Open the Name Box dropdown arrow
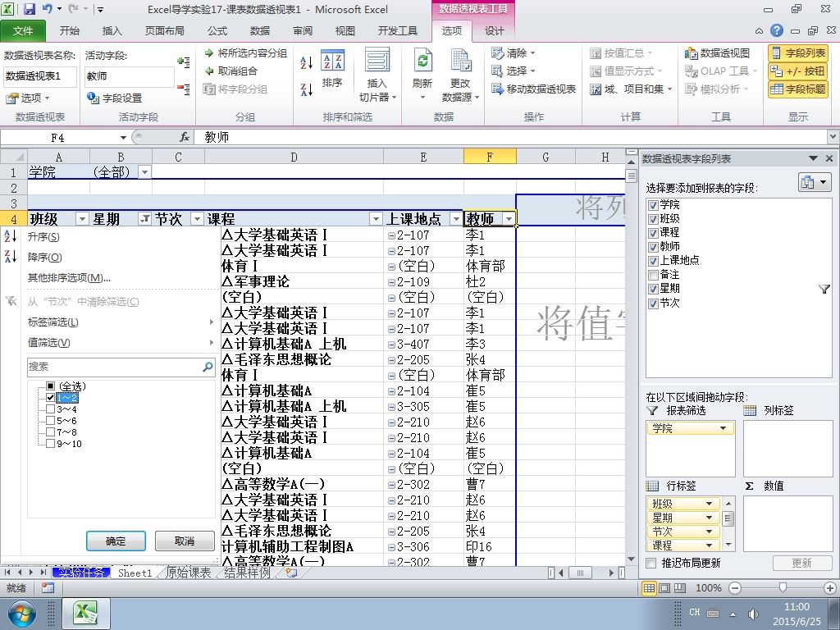 coord(123,138)
